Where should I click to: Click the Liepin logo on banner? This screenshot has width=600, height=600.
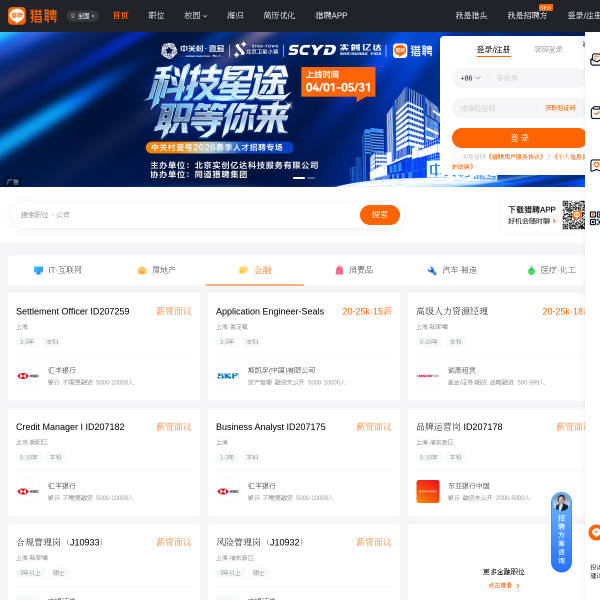pos(412,51)
